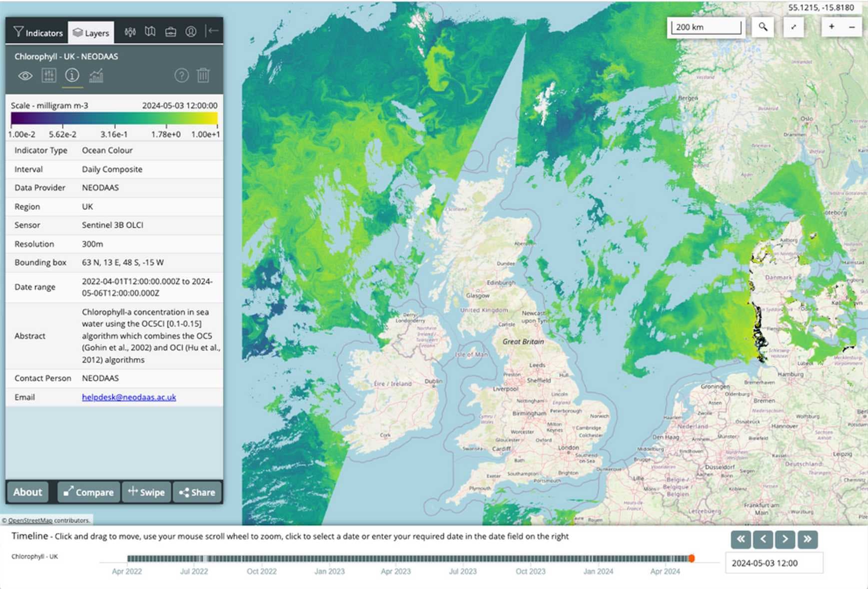Screen dimensions: 868x589
Task: Click the basemap/atlas icon in the top bar
Action: click(x=151, y=31)
